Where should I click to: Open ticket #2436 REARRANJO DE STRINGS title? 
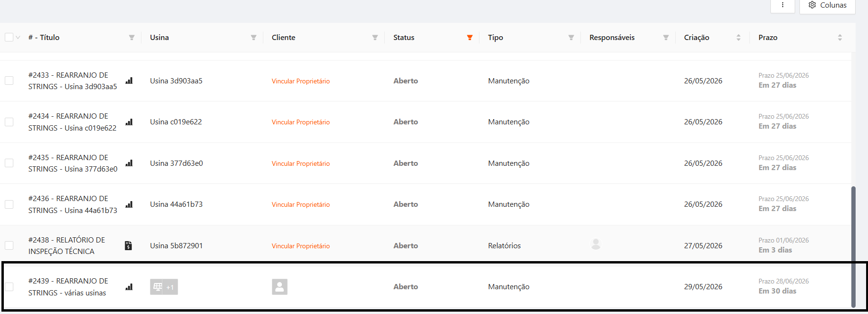tap(72, 204)
